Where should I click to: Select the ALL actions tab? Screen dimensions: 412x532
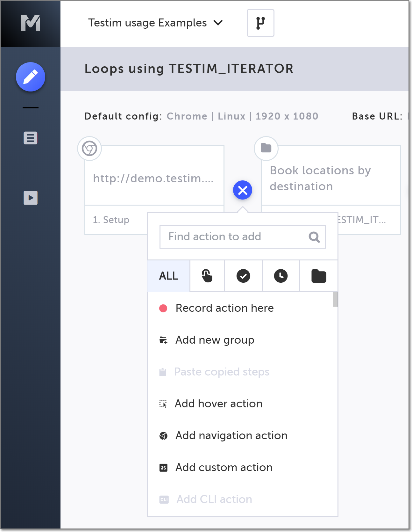click(169, 276)
